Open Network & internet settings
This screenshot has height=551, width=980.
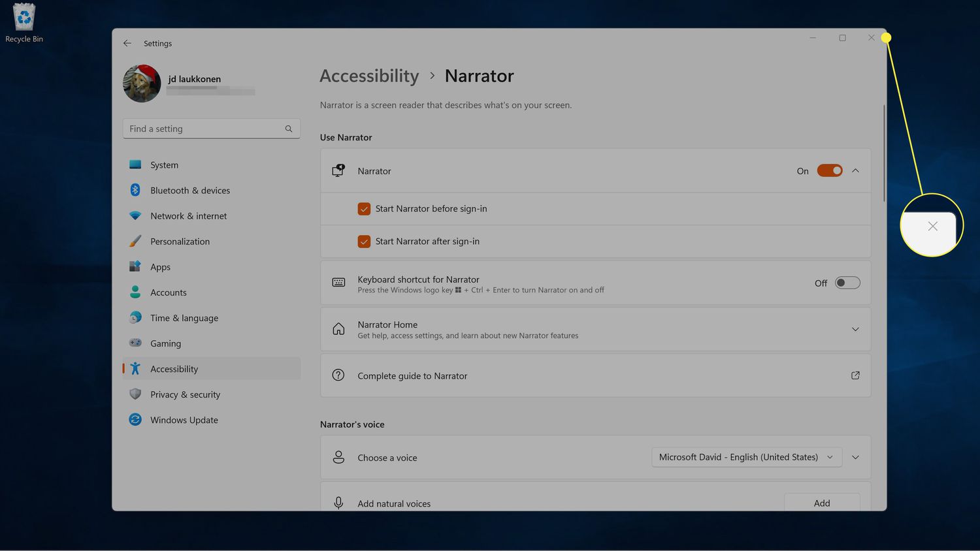pos(212,216)
